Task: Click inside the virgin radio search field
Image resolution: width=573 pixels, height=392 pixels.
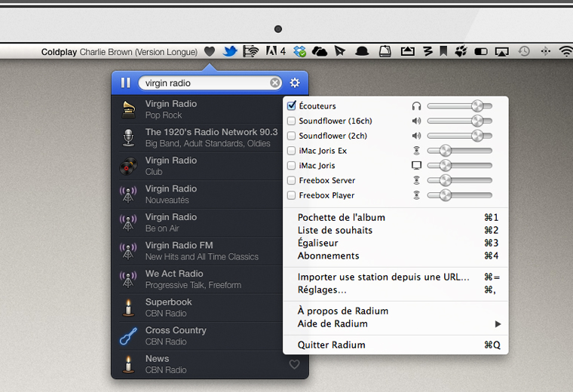Action: (210, 83)
